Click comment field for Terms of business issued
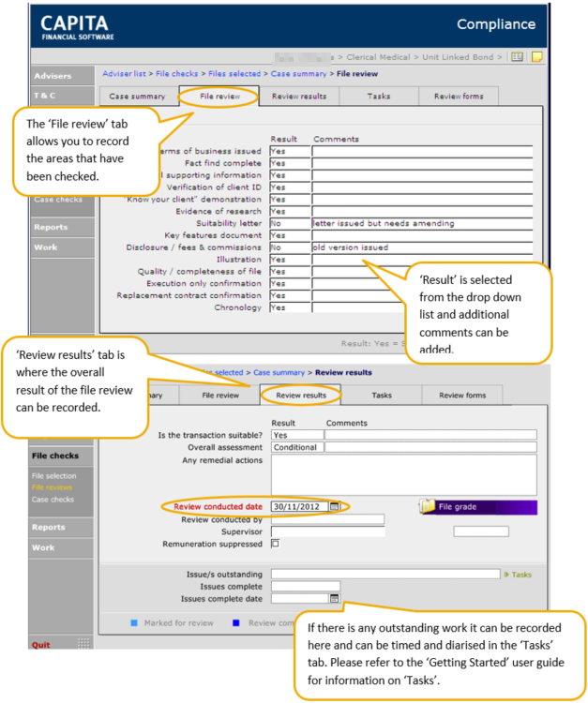The image size is (588, 703). (x=423, y=151)
